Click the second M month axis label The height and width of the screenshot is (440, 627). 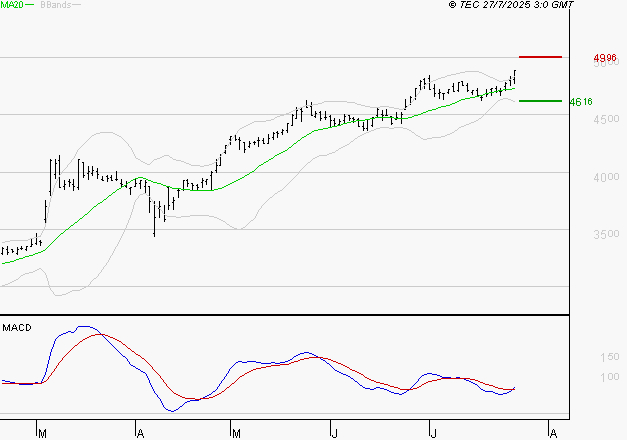point(236,434)
